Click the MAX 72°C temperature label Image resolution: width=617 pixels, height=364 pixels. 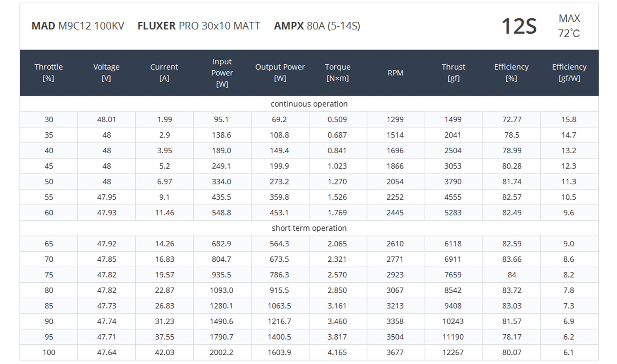point(569,26)
